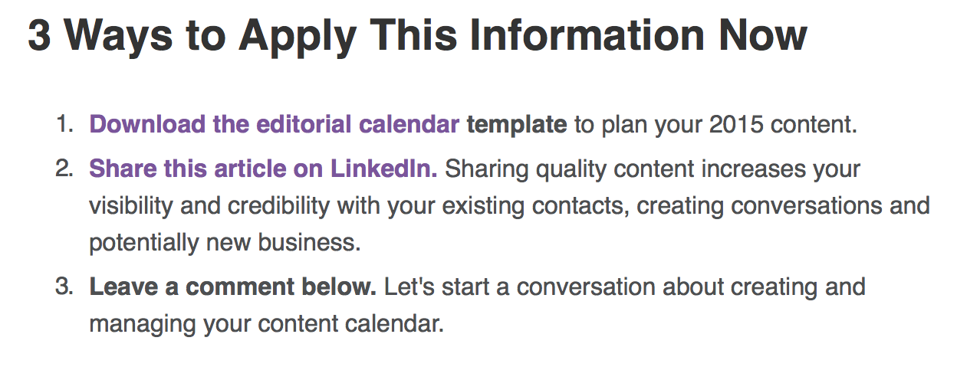Viewport: 980px width, 380px height.
Task: Select list number 2 marker
Action: [64, 169]
